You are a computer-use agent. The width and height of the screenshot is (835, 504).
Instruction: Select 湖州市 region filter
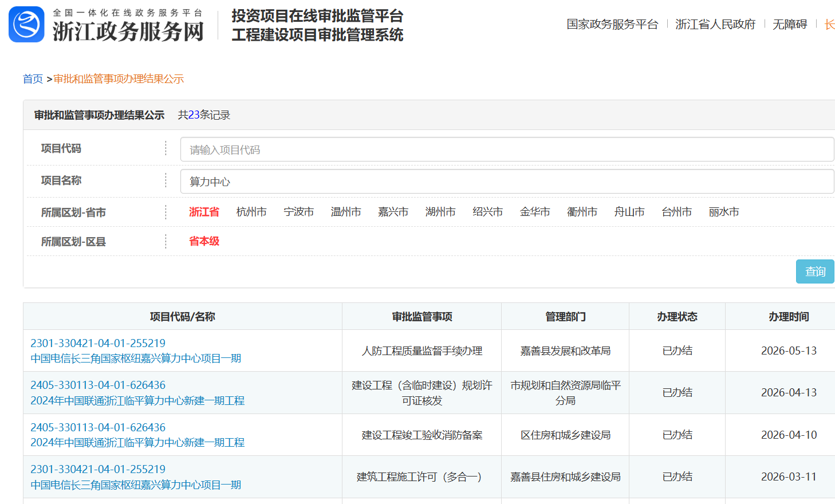tap(440, 212)
